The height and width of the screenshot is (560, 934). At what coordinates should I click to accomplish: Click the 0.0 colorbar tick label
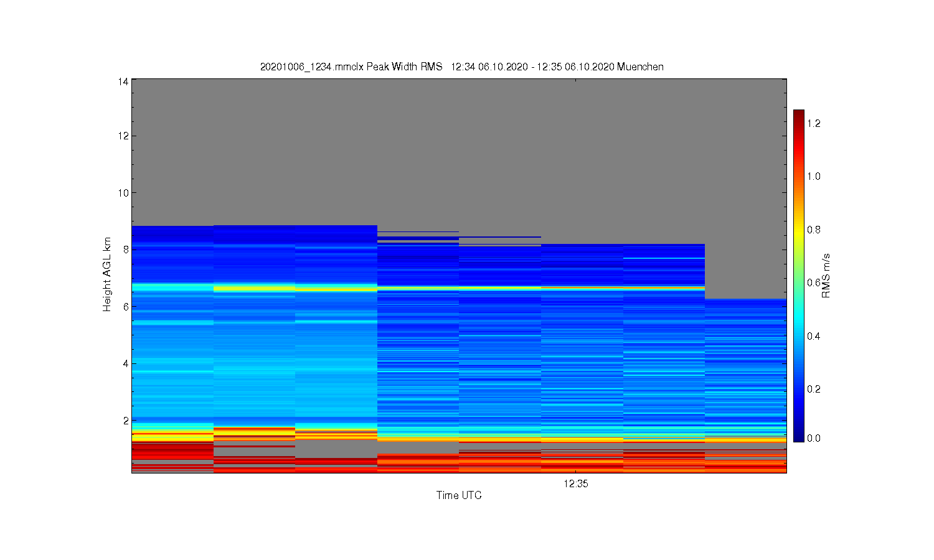(814, 438)
